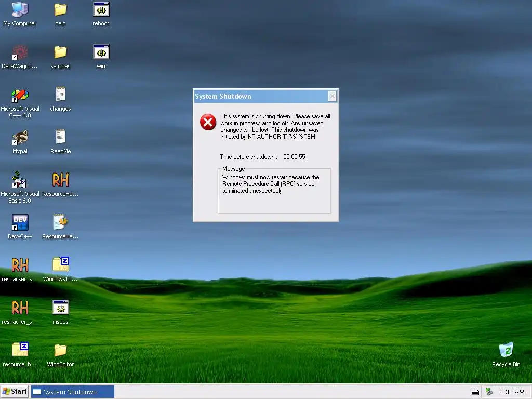Click the 00:00:55 countdown value
The width and height of the screenshot is (532, 399).
pos(294,157)
